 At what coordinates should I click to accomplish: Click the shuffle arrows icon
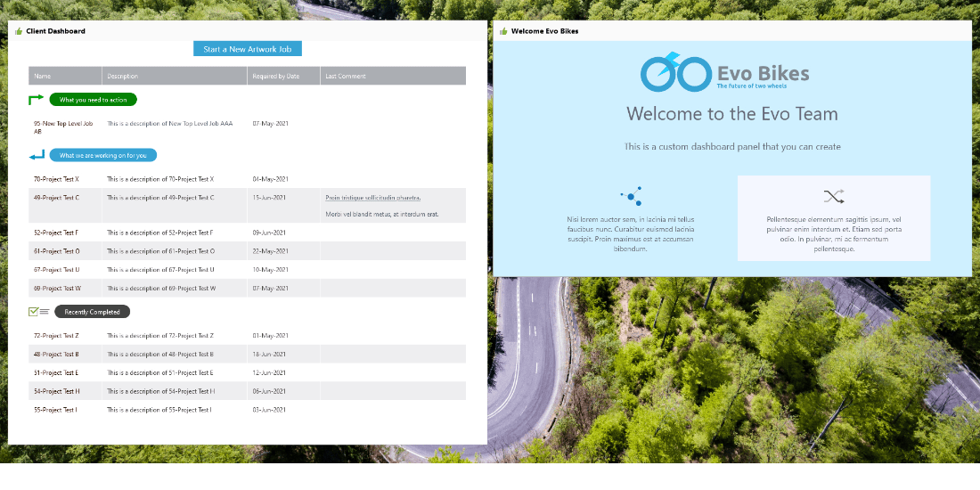coord(834,196)
